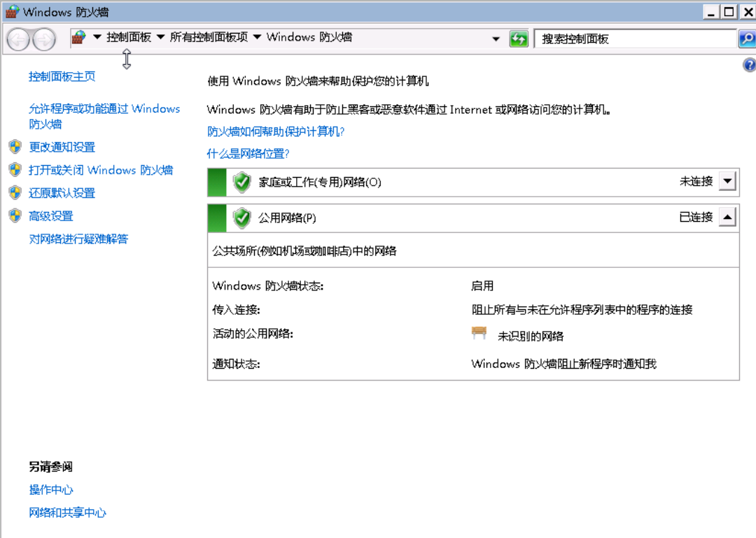Click 还原默认设置 link
The height and width of the screenshot is (538, 756).
coord(62,193)
